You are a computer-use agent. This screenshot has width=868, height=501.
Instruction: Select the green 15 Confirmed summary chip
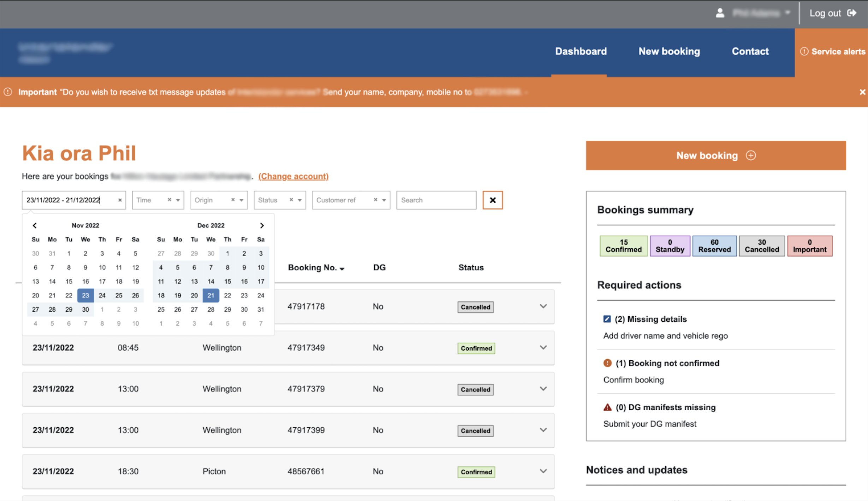tap(623, 246)
